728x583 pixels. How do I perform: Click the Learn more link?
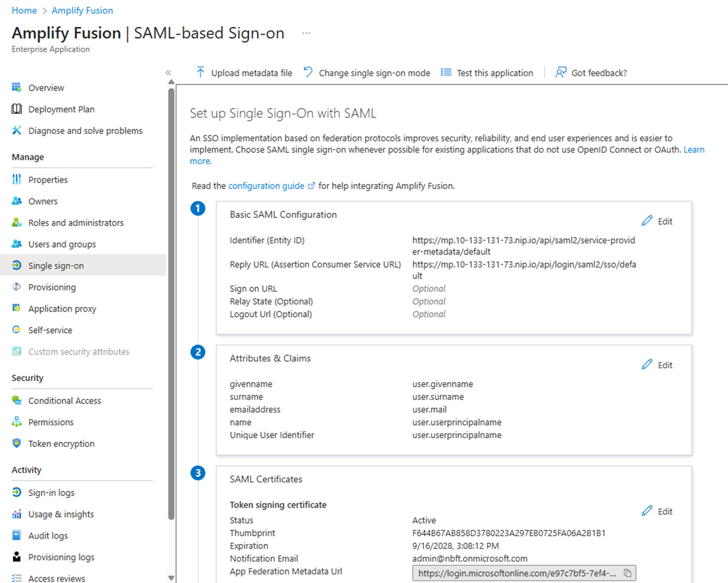click(694, 150)
